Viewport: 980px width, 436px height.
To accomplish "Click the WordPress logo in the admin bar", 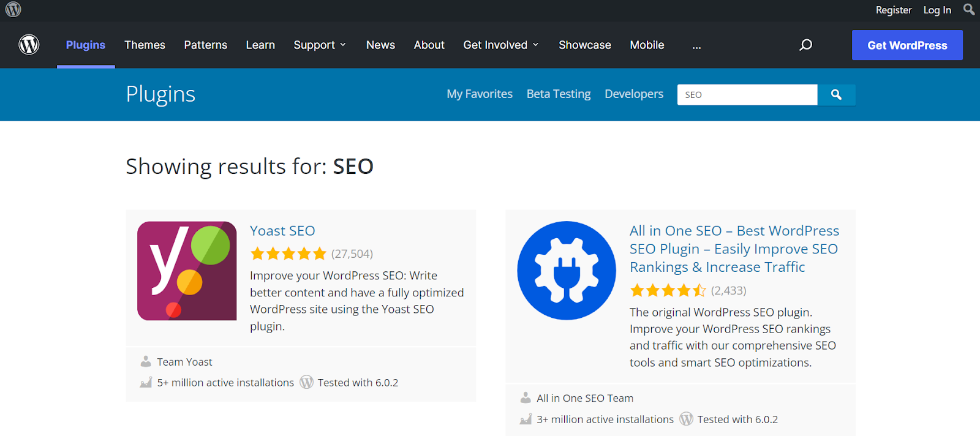I will pyautogui.click(x=13, y=10).
